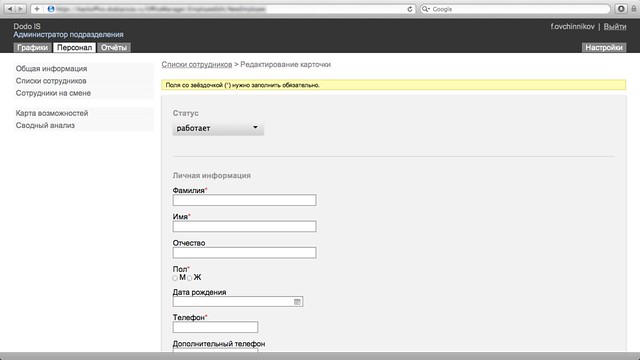Follow the Списки сотрудников breadcrumb link
Viewport: 640px width, 360px height.
tap(197, 64)
